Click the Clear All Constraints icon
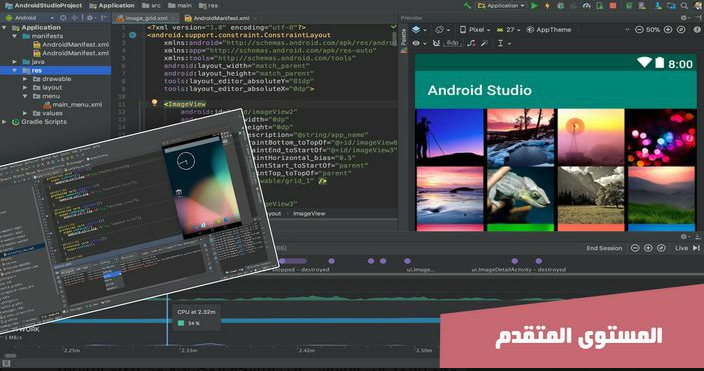 point(471,43)
